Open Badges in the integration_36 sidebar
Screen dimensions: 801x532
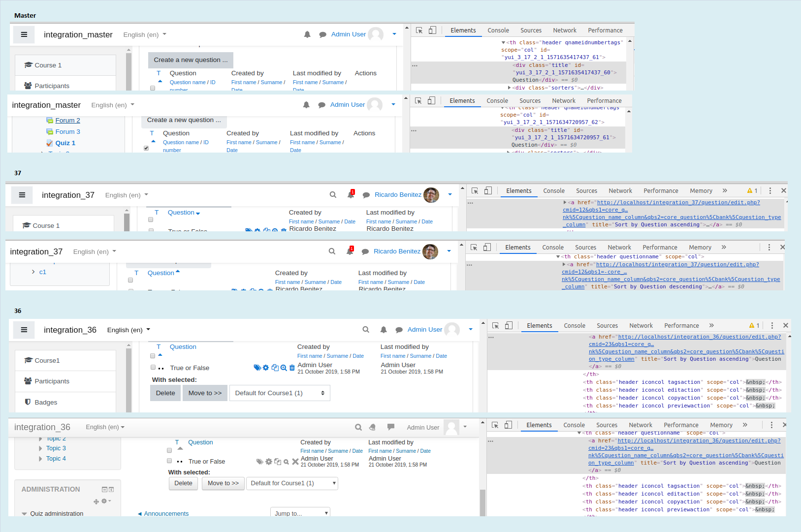click(x=46, y=402)
